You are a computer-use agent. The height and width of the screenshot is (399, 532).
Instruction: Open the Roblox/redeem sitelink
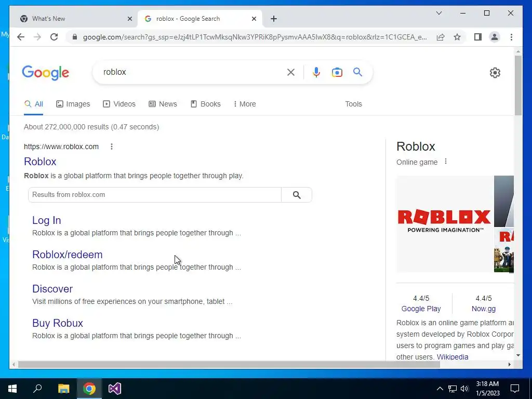tap(67, 255)
